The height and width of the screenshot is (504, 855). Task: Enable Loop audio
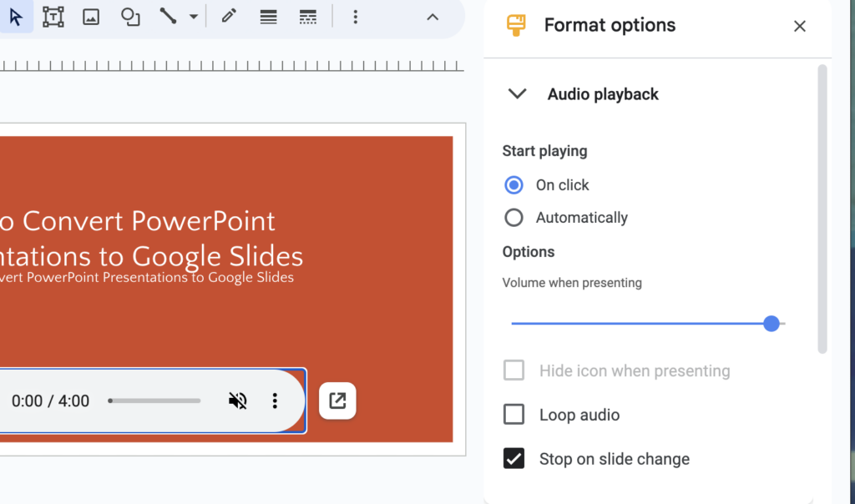click(514, 415)
